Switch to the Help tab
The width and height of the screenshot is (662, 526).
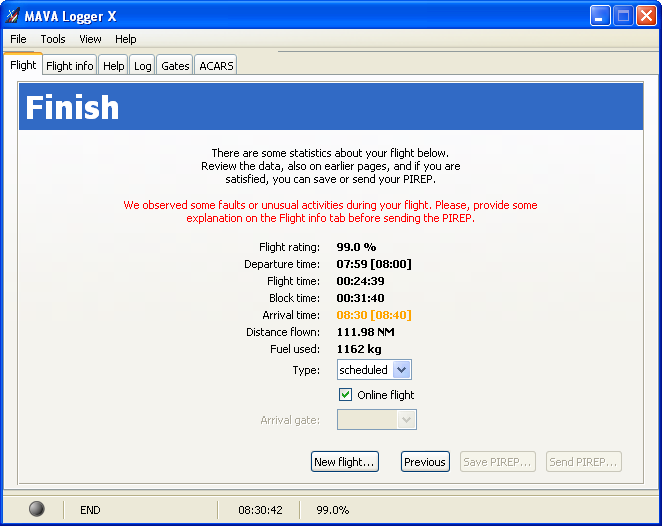[114, 66]
